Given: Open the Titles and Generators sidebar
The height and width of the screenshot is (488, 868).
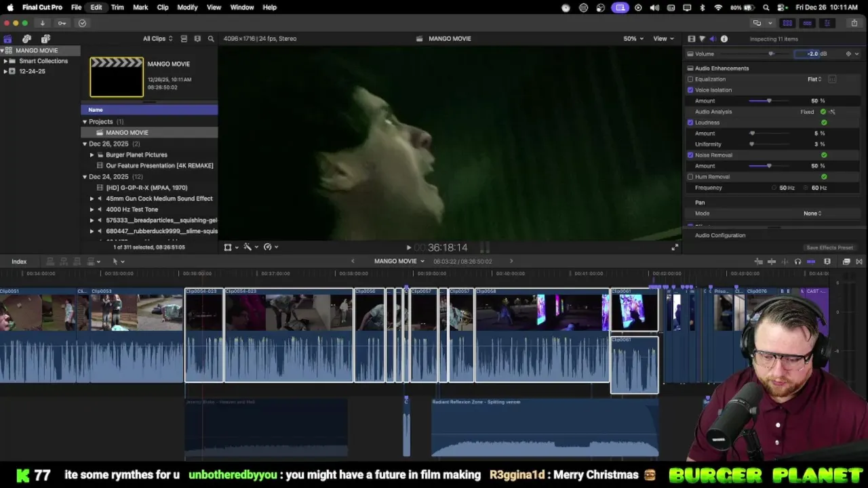Looking at the screenshot, I should click(x=45, y=39).
